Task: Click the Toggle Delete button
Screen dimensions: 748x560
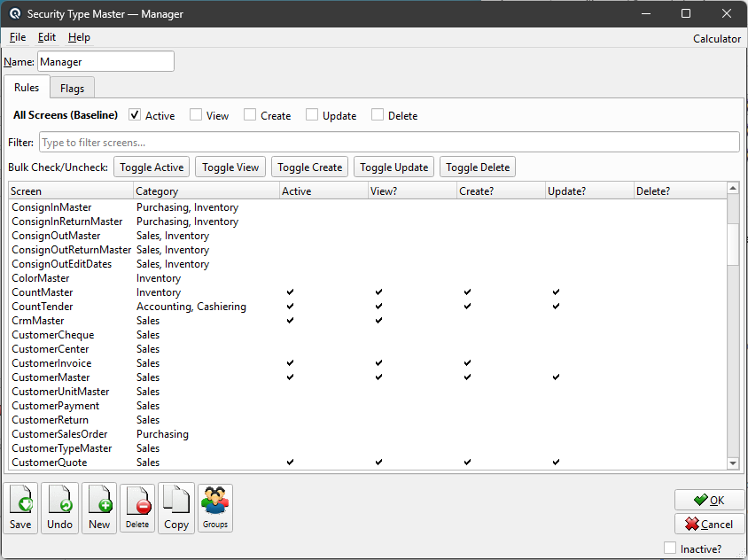Action: [x=478, y=167]
